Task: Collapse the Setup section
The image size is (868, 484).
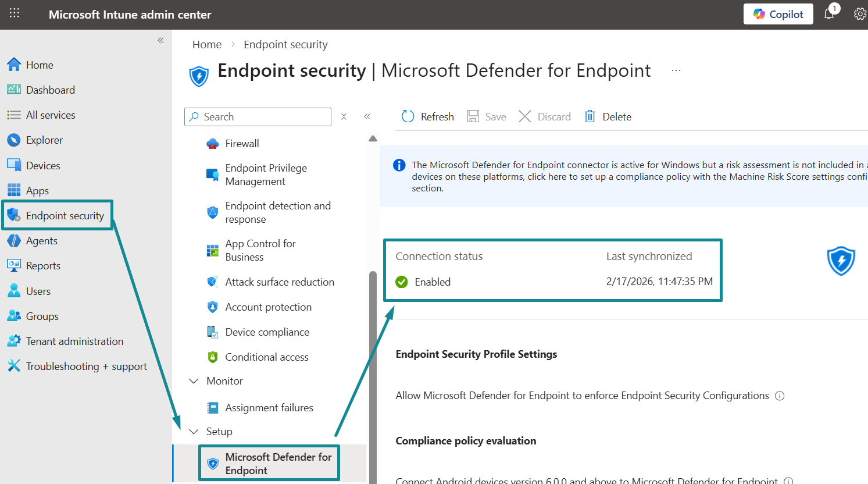Action: click(194, 432)
